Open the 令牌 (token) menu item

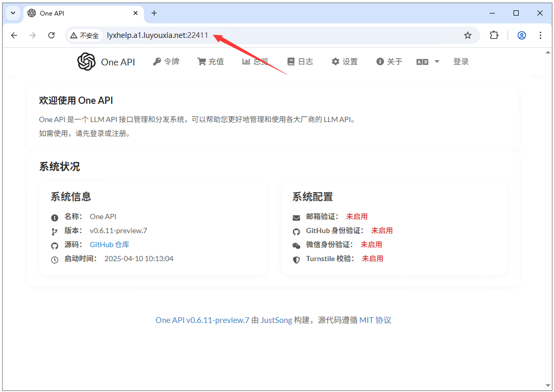point(166,61)
